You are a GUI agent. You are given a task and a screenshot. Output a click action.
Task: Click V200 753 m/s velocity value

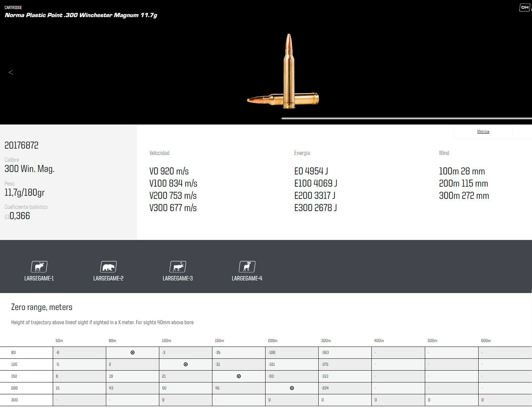(173, 196)
